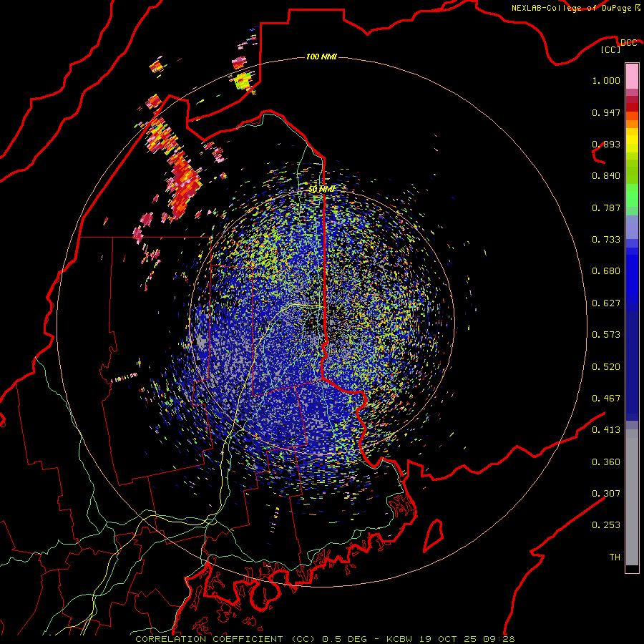This screenshot has height=644, width=644.
Task: Pick the gray color bar segment
Action: click(x=632, y=497)
